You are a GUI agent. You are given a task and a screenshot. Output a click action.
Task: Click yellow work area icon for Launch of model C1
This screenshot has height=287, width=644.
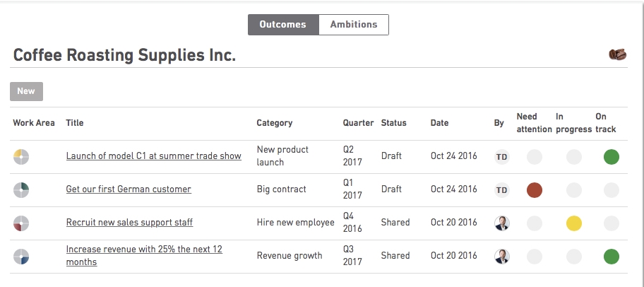(x=21, y=157)
